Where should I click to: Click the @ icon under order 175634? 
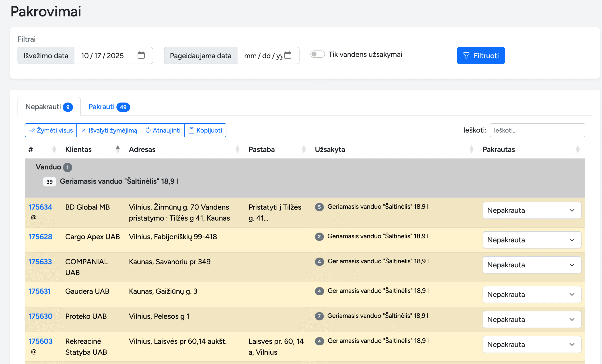pyautogui.click(x=34, y=218)
